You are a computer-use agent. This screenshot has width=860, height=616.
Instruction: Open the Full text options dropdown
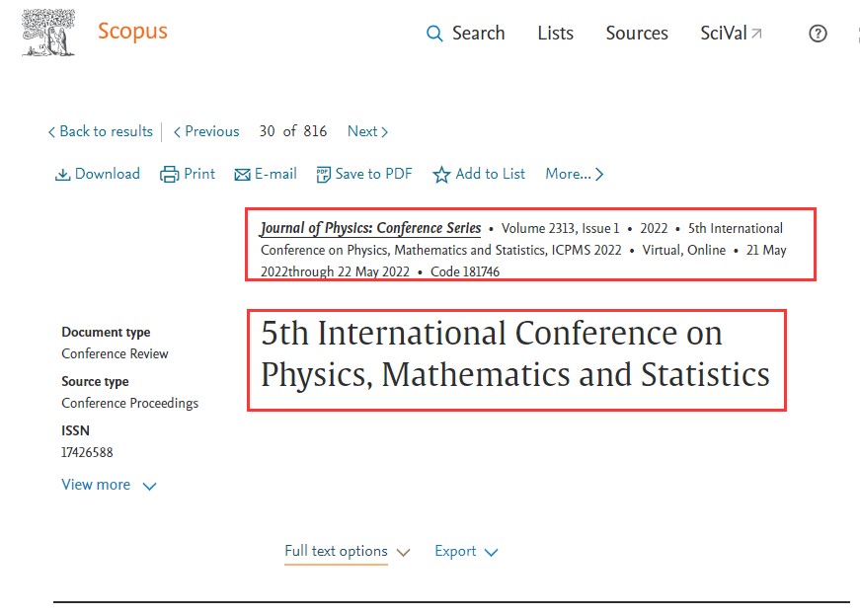(347, 552)
